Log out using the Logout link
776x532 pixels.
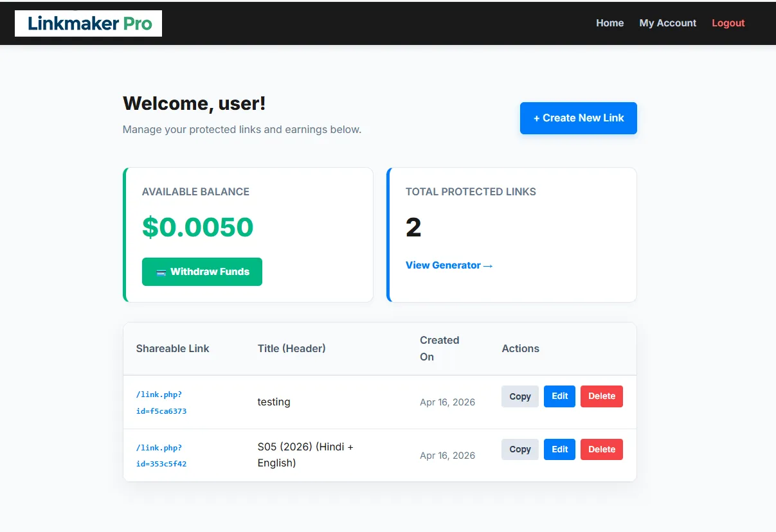coord(728,23)
